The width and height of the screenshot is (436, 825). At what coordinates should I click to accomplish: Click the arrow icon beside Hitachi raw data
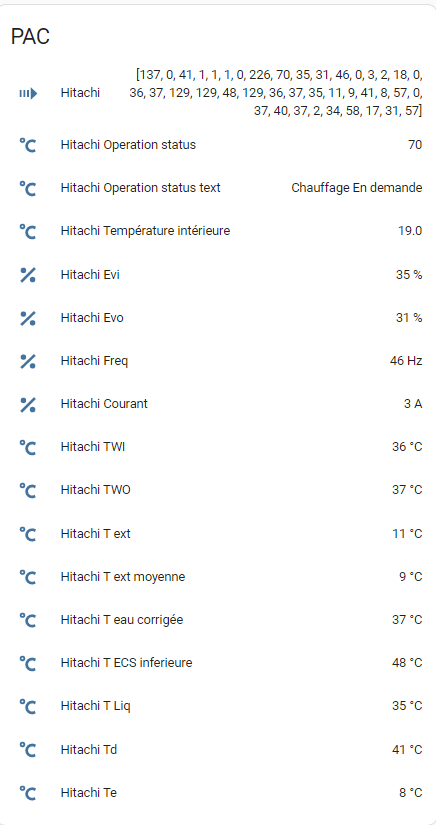(x=28, y=94)
